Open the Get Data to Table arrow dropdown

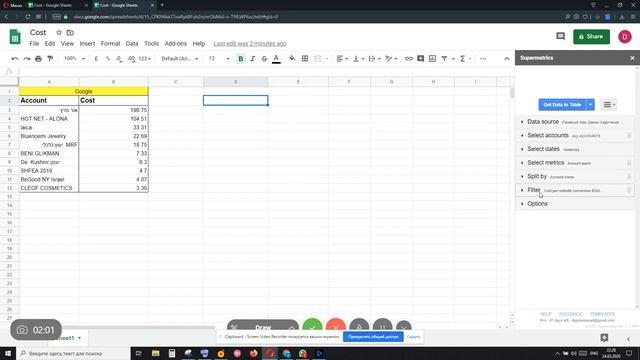[591, 105]
